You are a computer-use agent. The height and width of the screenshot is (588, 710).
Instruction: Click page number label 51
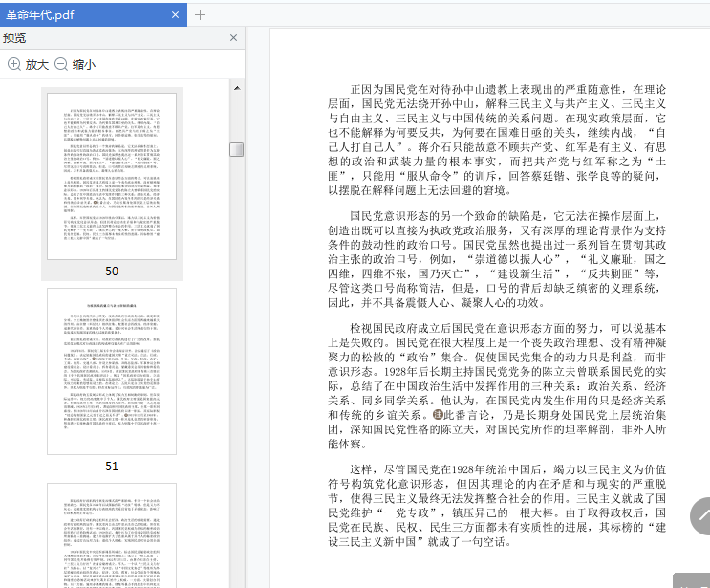(112, 467)
